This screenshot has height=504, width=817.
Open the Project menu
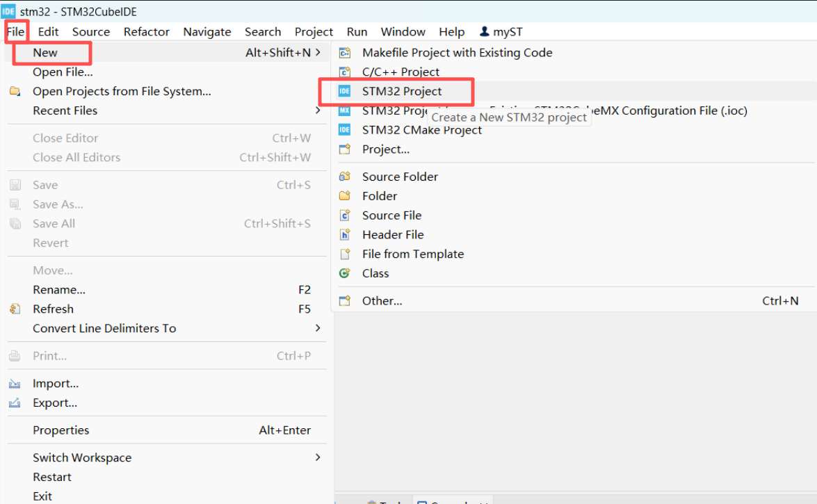click(x=314, y=32)
